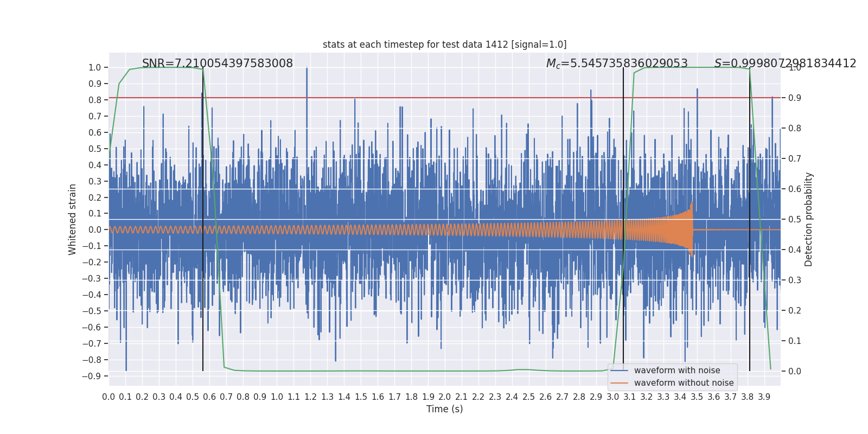Click the right axis tick label 0.5
Screen dimensions: 868x434
tap(795, 220)
